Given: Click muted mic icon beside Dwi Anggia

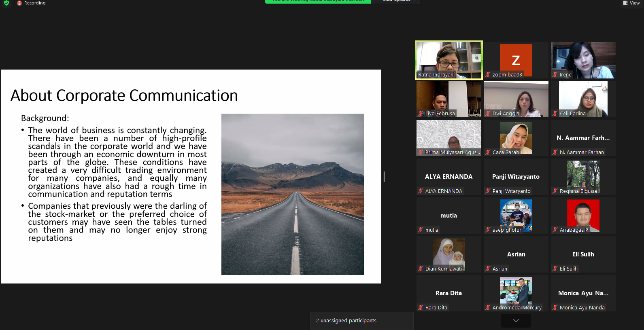Looking at the screenshot, I should click(488, 113).
